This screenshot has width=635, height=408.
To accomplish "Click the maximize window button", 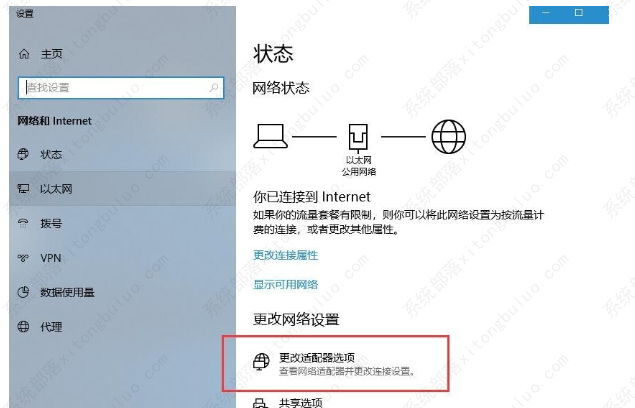I will (579, 13).
